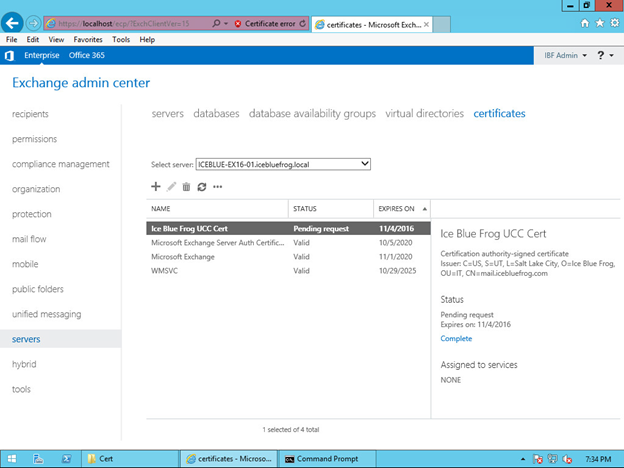Switch to the servers tab
624x468 pixels.
(168, 113)
